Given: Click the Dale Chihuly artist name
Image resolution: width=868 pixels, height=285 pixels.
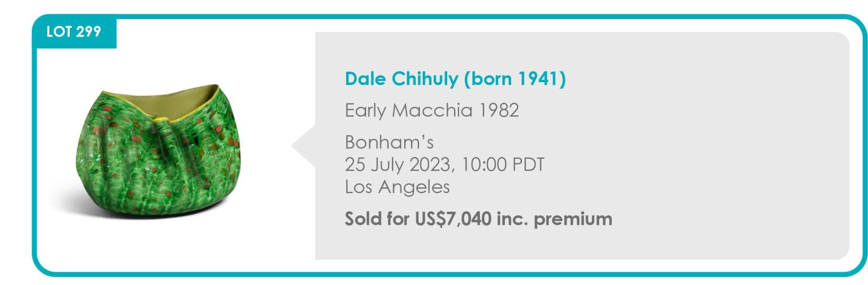Looking at the screenshot, I should tap(401, 79).
